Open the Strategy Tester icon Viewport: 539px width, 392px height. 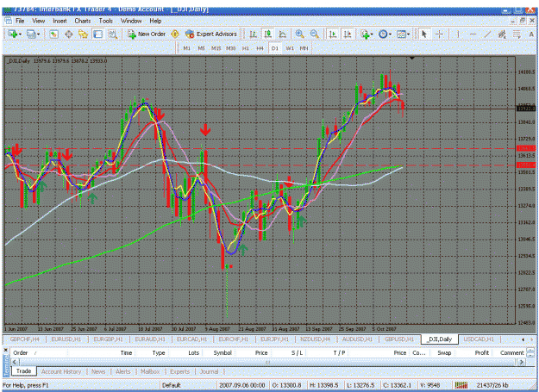click(x=112, y=34)
